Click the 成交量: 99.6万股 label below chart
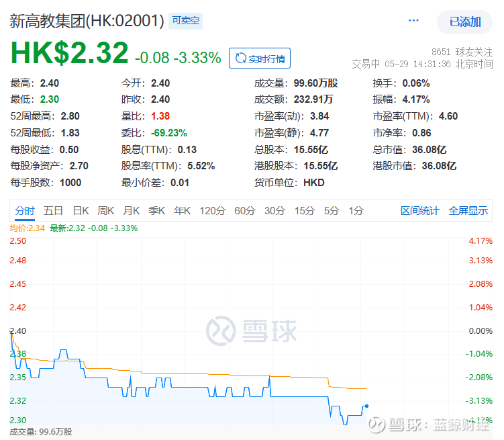The image size is (504, 440). (x=41, y=432)
